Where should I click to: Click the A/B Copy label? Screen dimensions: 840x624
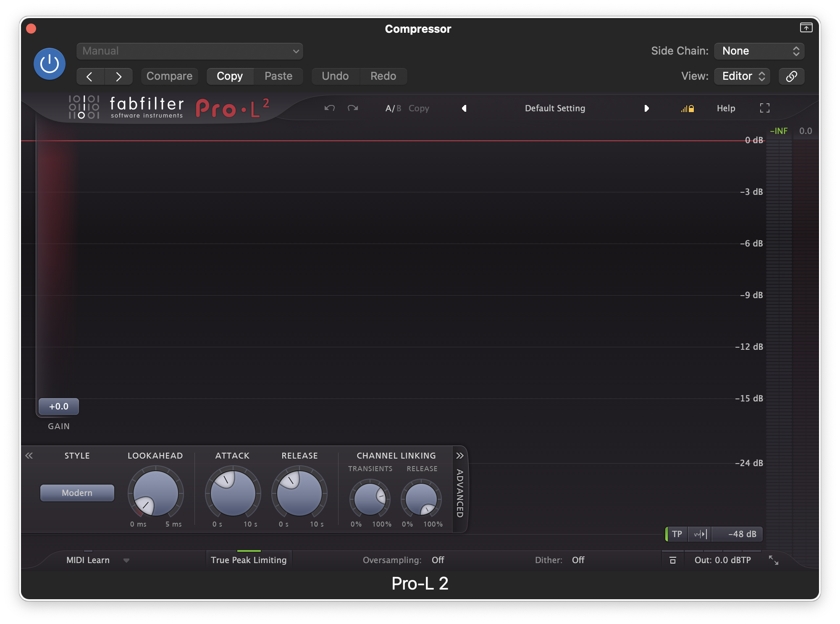pos(419,108)
